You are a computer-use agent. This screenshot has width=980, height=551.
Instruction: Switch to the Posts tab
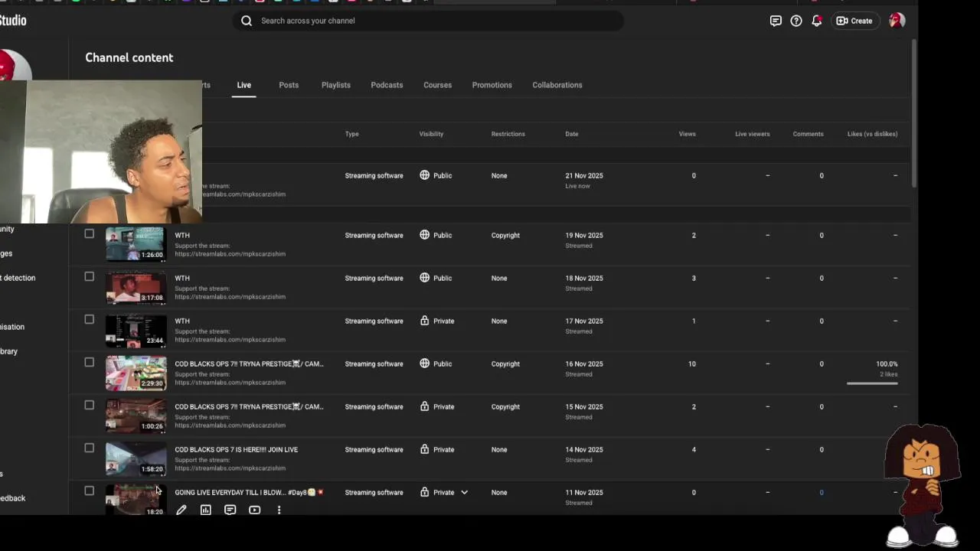pos(289,85)
